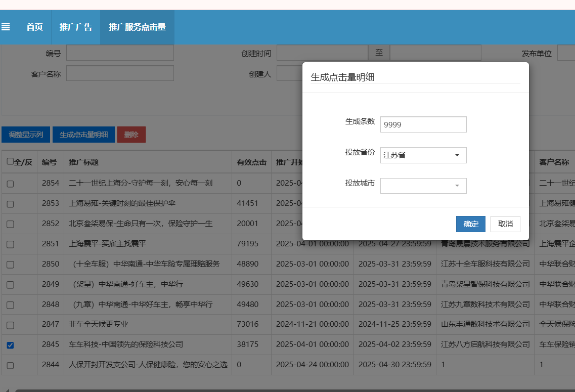Click the 生成点击量明细 toolbar button
This screenshot has height=392, width=575.
pyautogui.click(x=83, y=135)
